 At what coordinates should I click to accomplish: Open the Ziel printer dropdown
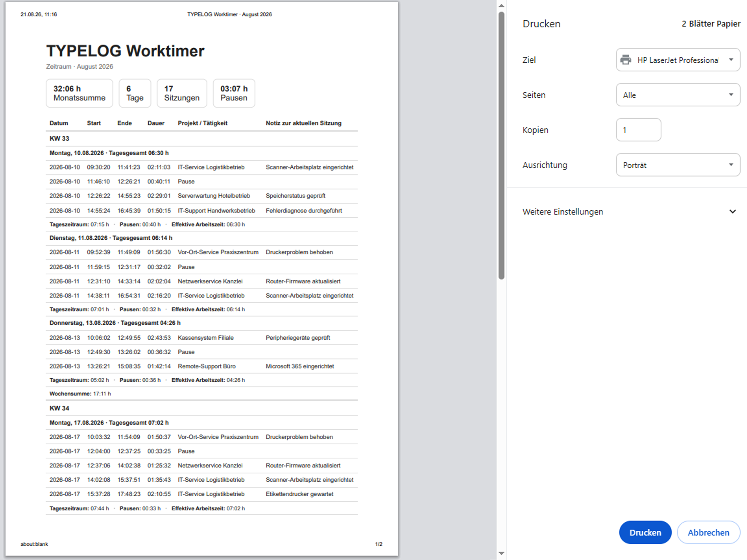tap(678, 60)
